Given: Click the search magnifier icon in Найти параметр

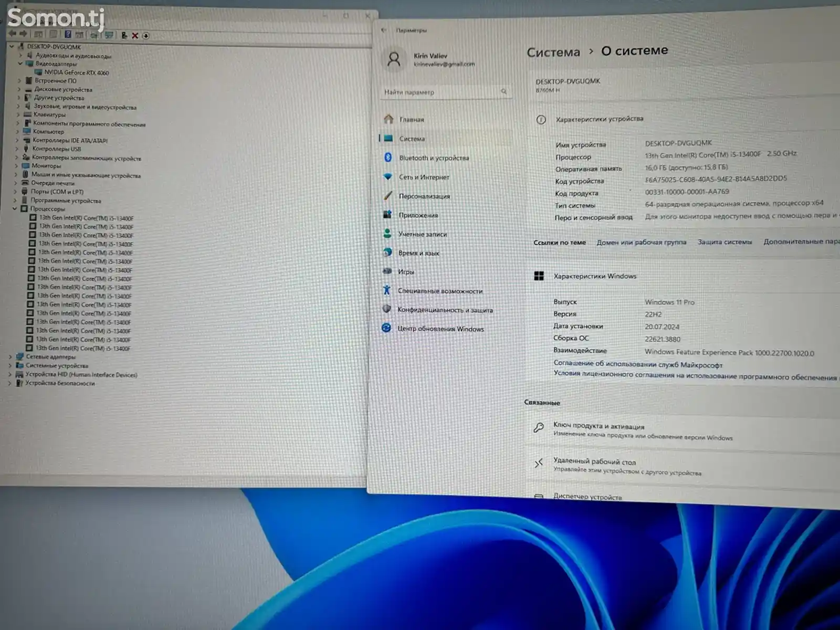Looking at the screenshot, I should coord(503,91).
